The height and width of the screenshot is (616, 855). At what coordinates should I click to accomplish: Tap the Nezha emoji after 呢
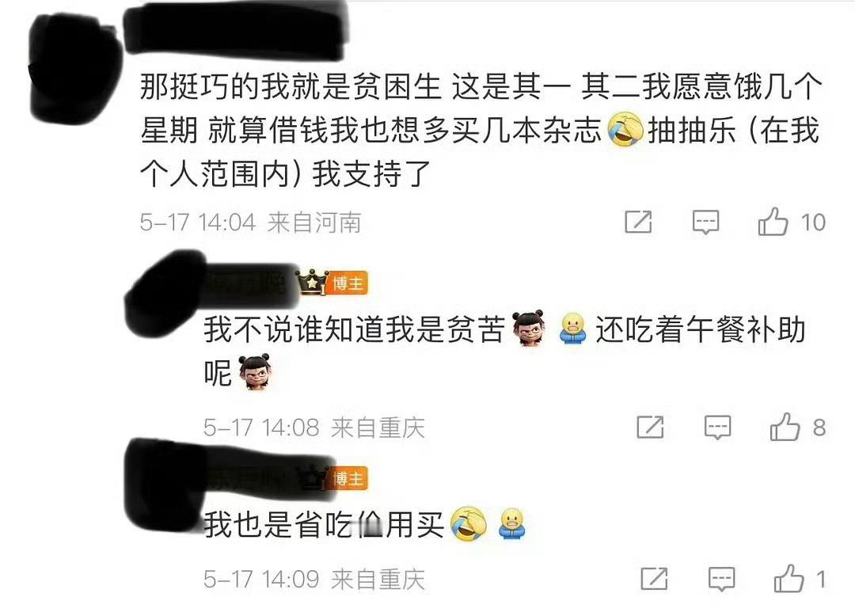pos(255,372)
